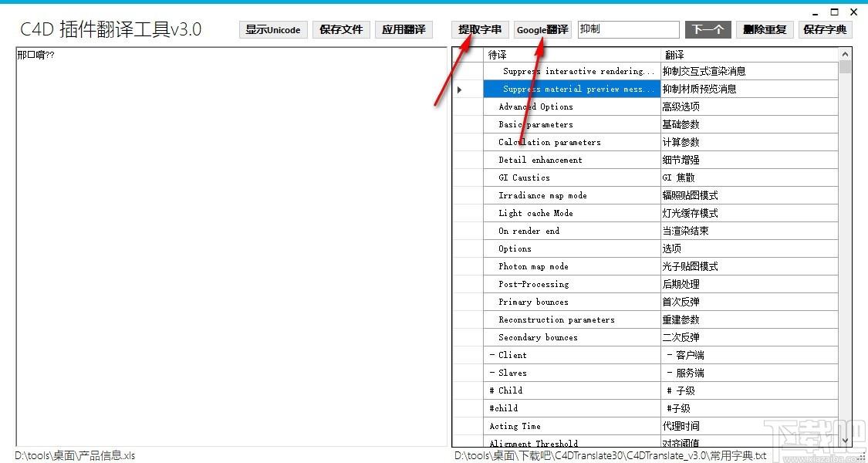Select the 'Irradiance map mode' cell
868x463 pixels.
(572, 195)
